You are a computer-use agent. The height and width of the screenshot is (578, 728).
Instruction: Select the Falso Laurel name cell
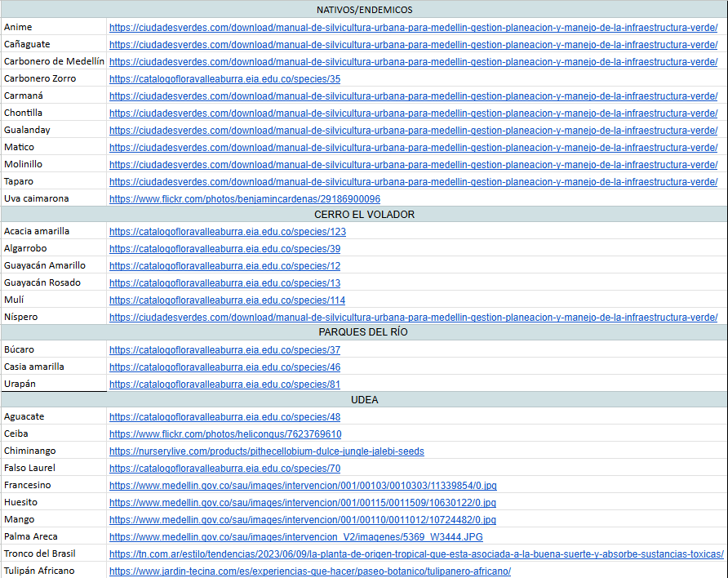click(54, 468)
